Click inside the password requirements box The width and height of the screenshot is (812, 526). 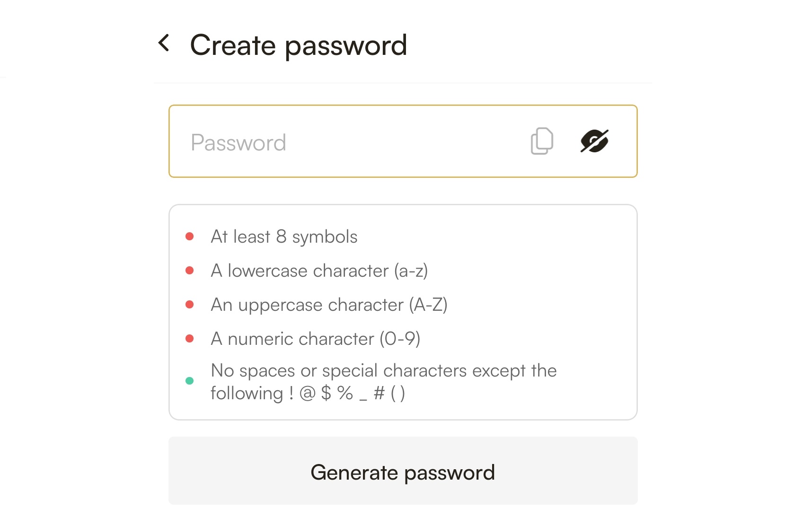[403, 312]
